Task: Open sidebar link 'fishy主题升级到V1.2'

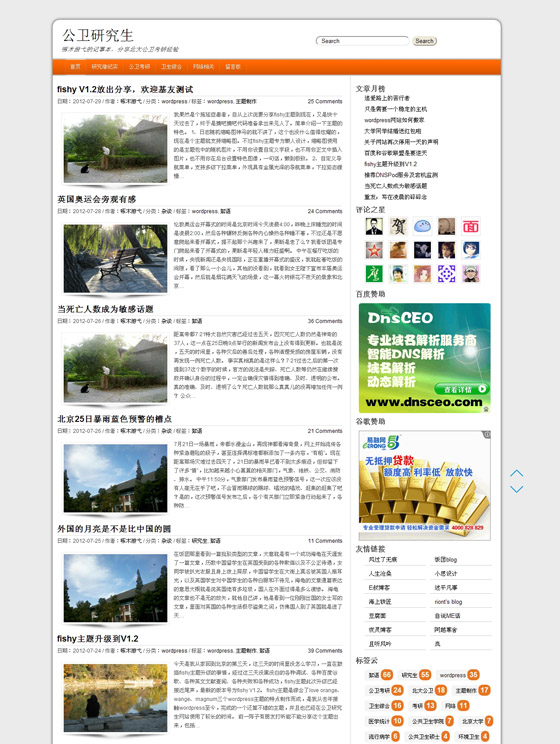Action: click(x=391, y=164)
